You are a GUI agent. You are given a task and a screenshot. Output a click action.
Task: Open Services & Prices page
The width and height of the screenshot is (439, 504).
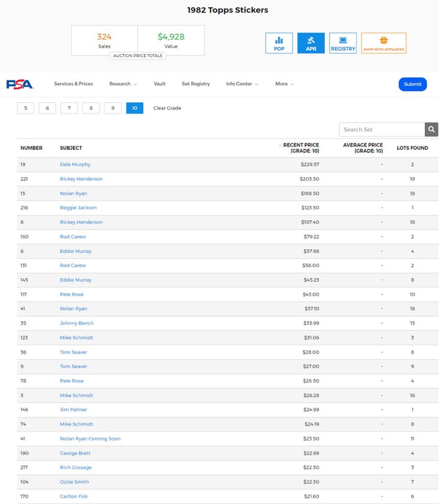click(73, 84)
